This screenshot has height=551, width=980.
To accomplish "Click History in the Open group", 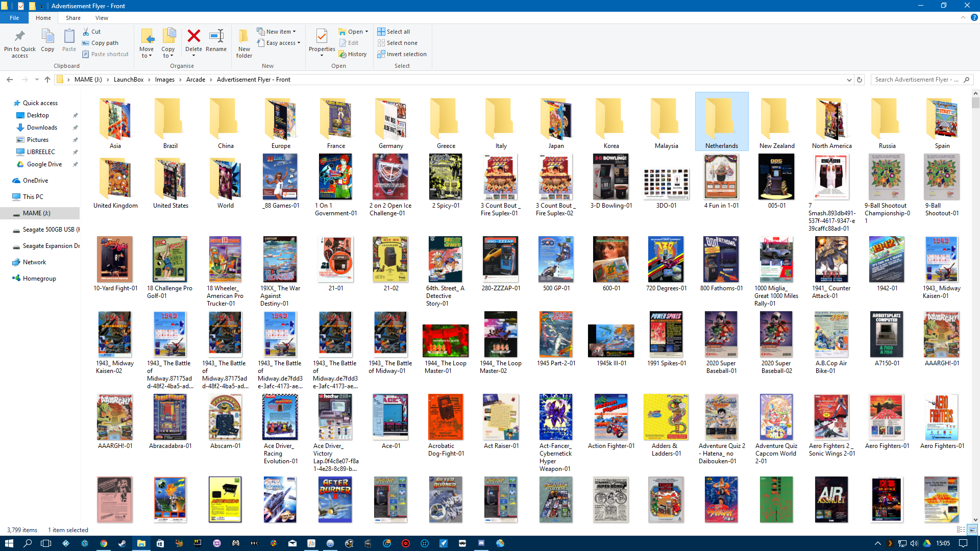I will point(353,54).
